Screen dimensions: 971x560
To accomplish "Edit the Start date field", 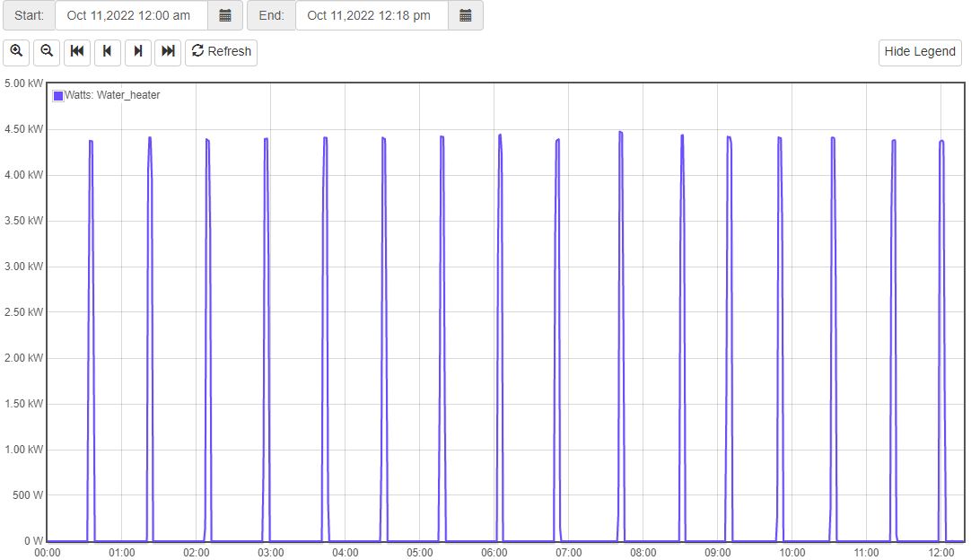I will [131, 15].
